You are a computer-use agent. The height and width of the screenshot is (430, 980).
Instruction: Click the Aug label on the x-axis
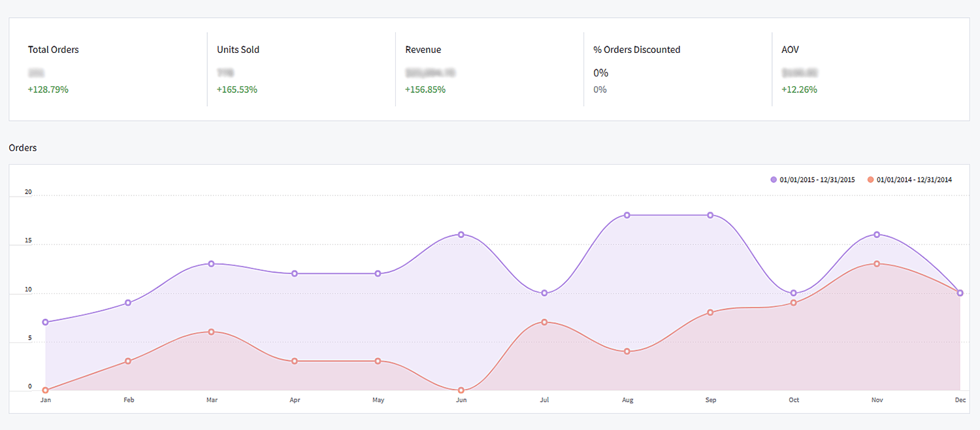pyautogui.click(x=628, y=400)
